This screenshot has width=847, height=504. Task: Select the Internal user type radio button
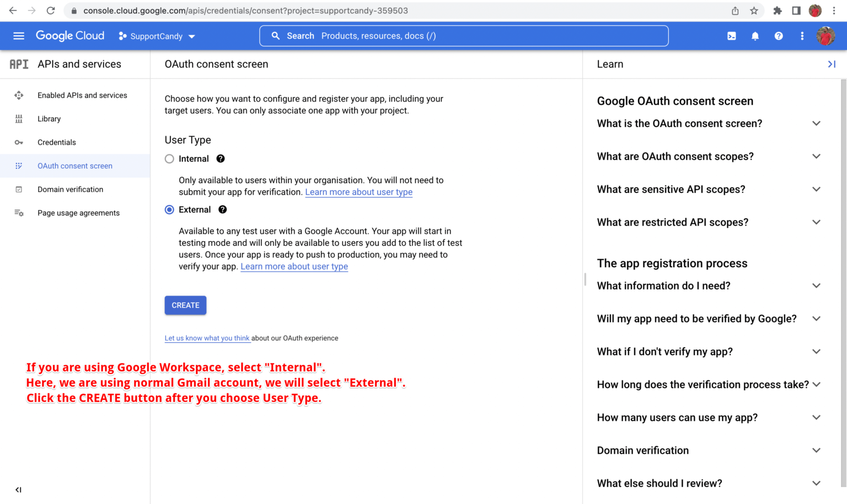(169, 158)
